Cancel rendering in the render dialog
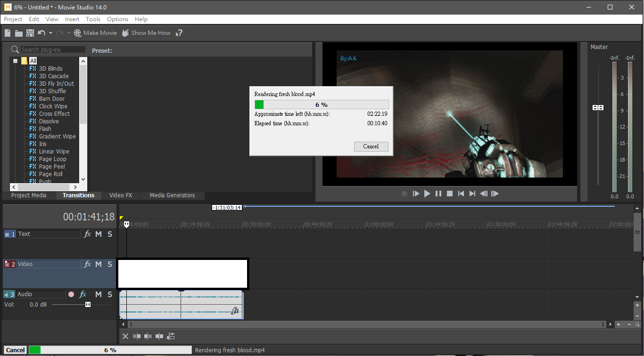The width and height of the screenshot is (644, 356). (x=371, y=146)
